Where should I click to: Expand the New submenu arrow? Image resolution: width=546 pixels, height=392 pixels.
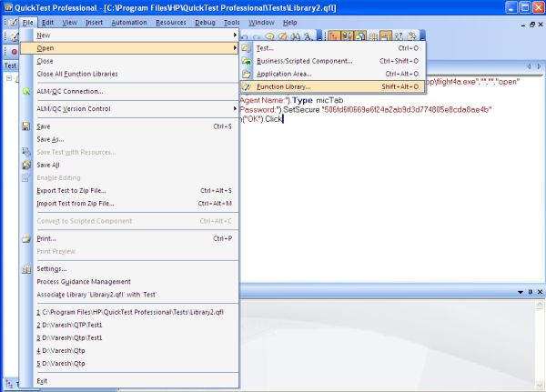[x=235, y=35]
